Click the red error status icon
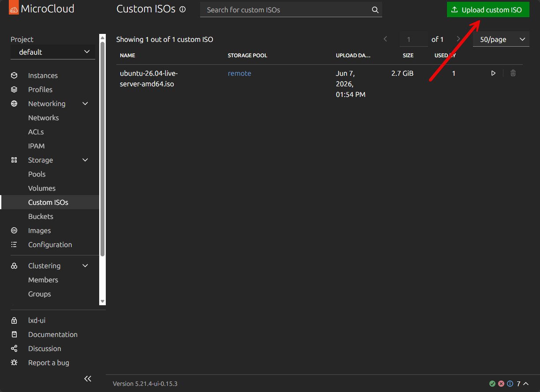 pyautogui.click(x=501, y=384)
